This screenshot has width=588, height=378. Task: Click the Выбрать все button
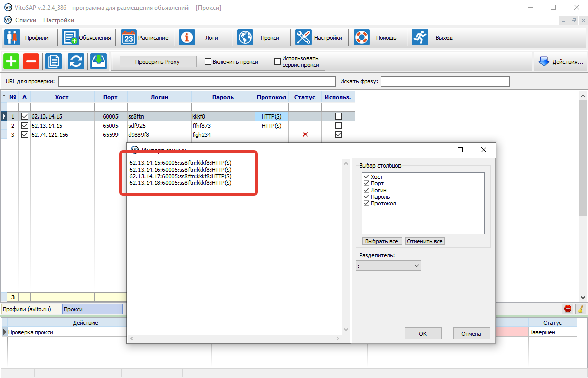click(382, 241)
